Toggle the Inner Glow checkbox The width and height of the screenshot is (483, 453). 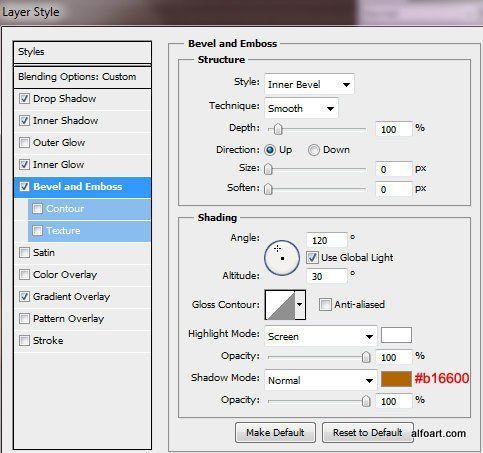(24, 165)
